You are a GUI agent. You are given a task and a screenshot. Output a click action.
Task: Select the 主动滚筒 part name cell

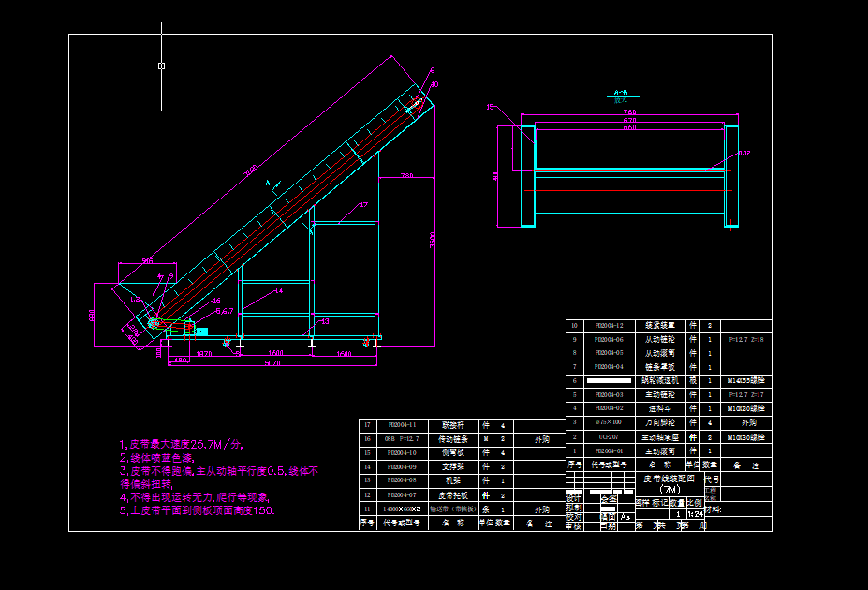[x=660, y=451]
